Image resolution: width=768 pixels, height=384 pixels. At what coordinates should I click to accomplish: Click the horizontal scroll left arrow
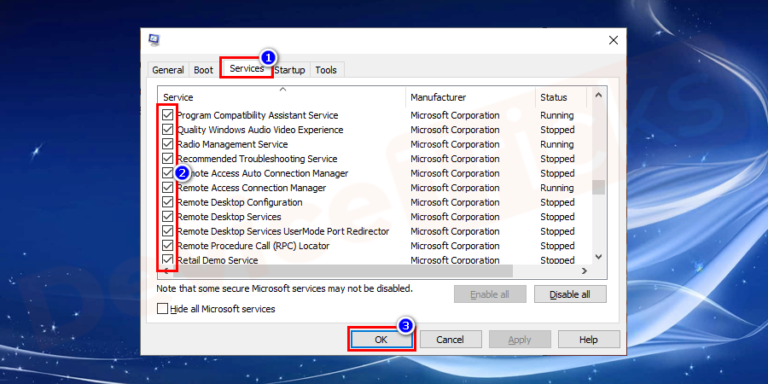[166, 271]
